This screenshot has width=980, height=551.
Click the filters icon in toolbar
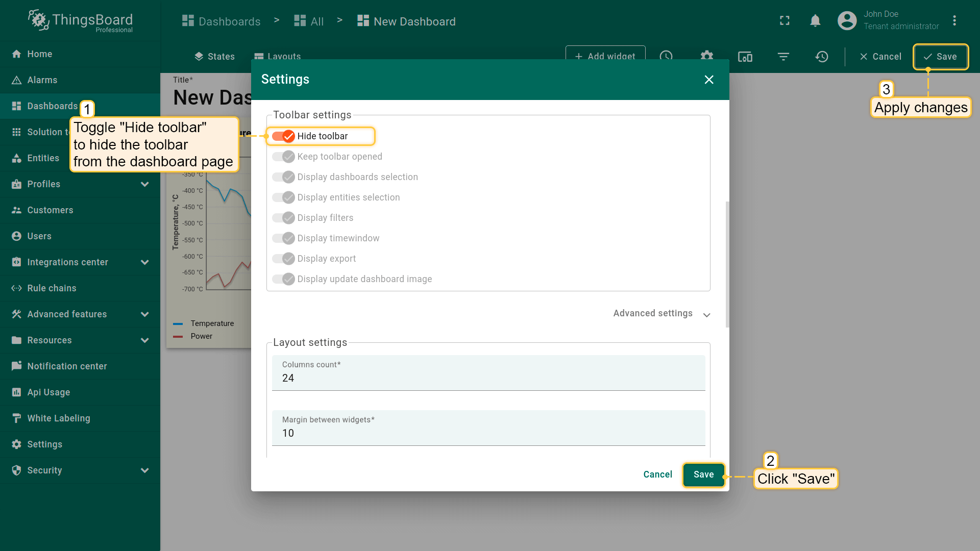coord(783,57)
